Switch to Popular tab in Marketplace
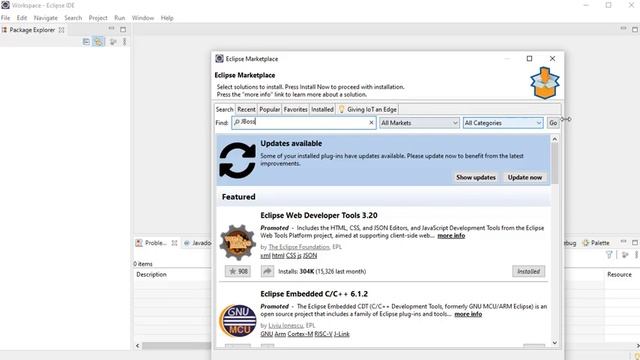640x360 pixels. (269, 109)
